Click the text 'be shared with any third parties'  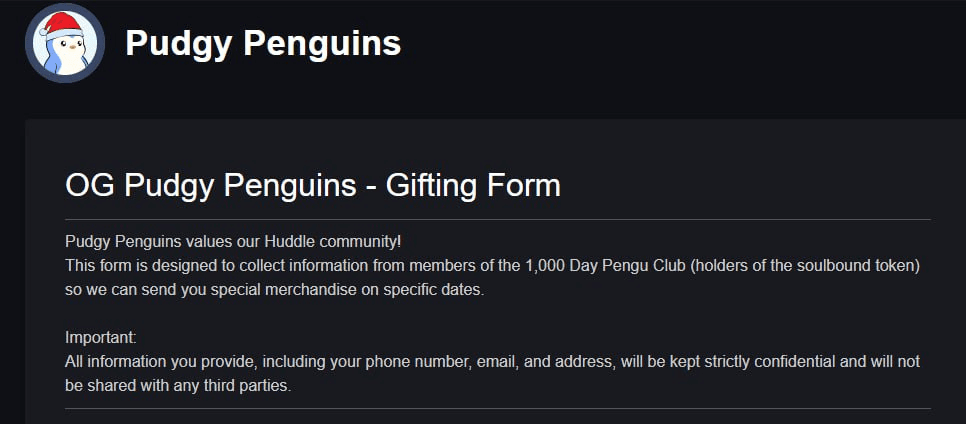click(x=177, y=386)
